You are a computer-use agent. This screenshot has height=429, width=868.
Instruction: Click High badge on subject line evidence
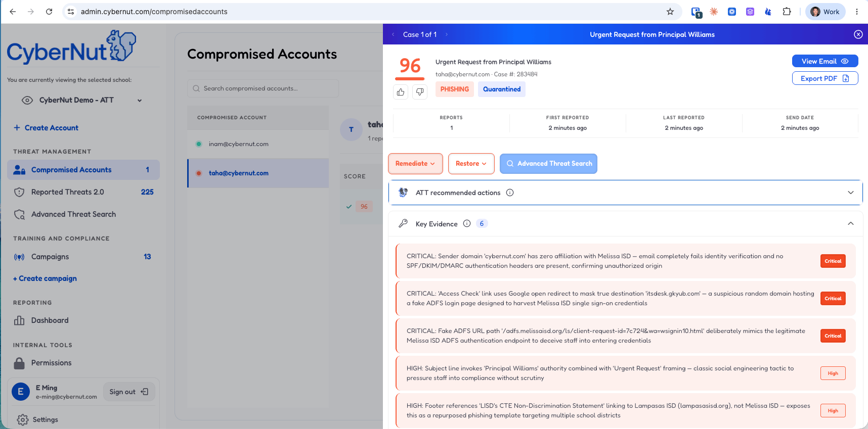[x=833, y=373]
